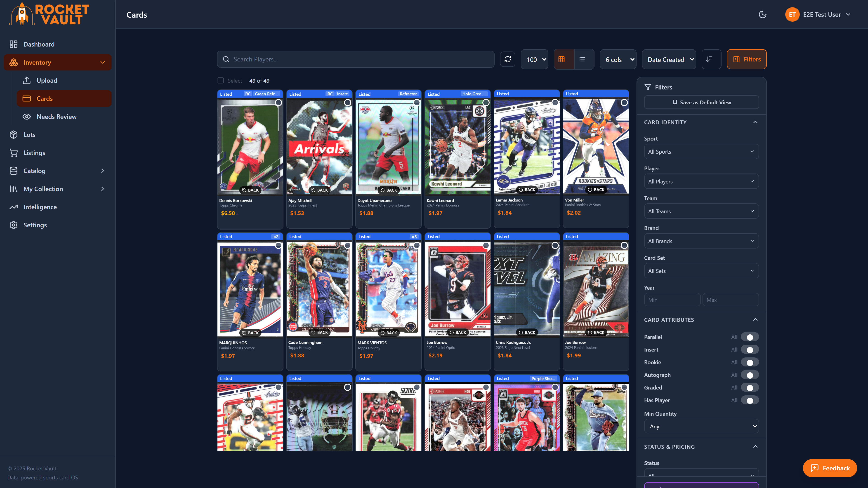Click Save as Default View
Screen dimensions: 868x488
click(701, 102)
